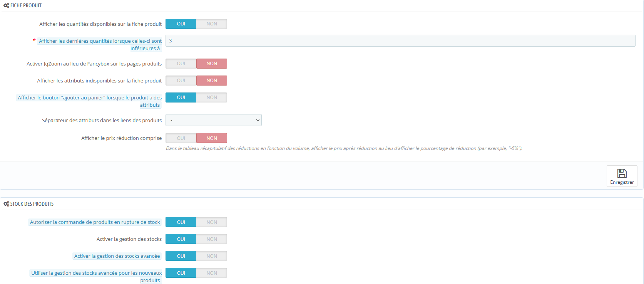This screenshot has height=284, width=644.
Task: Click the gears icon beside FICHE PRODUIT
Action: point(6,5)
